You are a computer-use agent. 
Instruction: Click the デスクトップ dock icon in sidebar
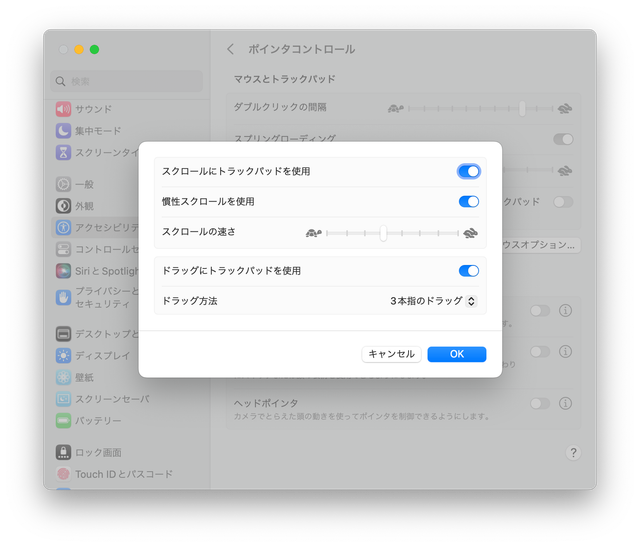click(63, 334)
